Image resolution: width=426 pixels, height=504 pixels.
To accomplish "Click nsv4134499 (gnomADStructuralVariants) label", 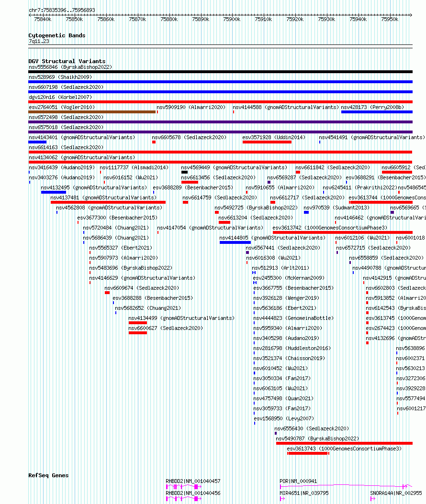I will [x=181, y=318].
